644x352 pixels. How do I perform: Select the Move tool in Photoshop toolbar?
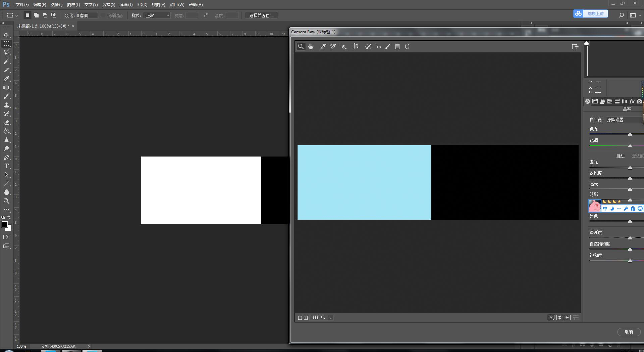pyautogui.click(x=6, y=35)
